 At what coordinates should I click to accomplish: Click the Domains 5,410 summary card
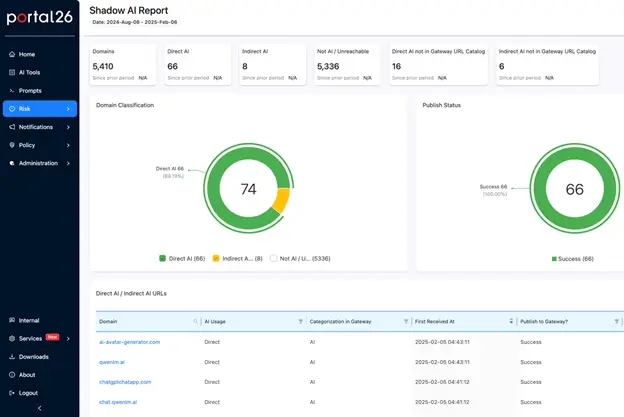[123, 64]
